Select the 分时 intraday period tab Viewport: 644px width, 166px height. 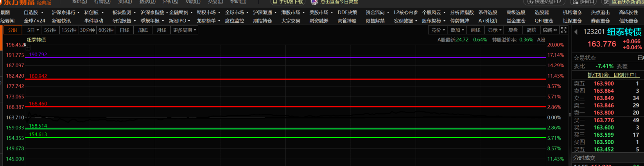(x=13, y=30)
